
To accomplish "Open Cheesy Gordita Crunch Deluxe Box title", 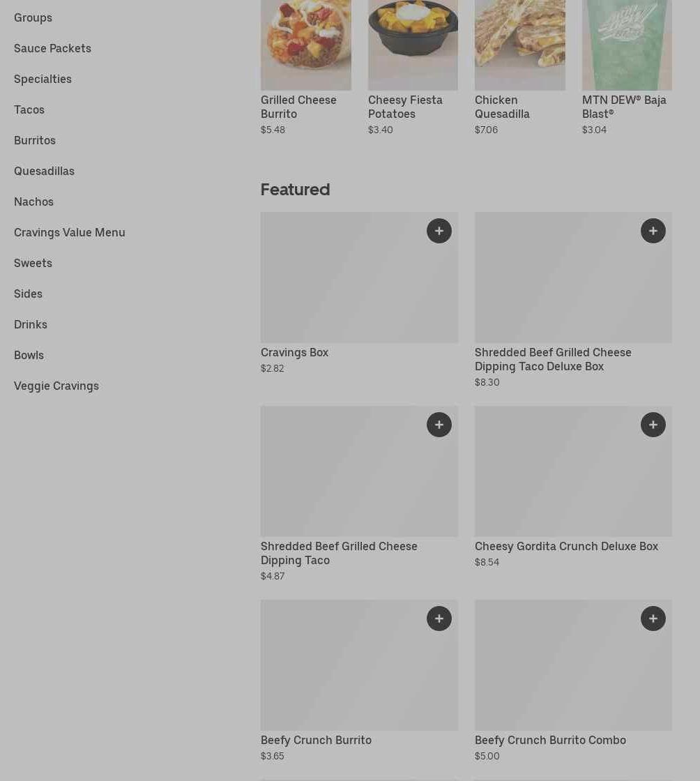I will (566, 547).
